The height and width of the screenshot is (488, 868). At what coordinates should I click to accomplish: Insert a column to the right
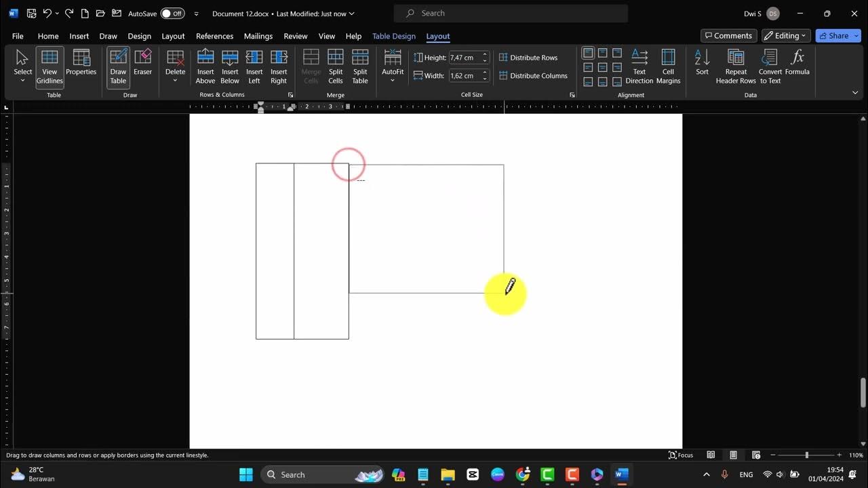279,66
